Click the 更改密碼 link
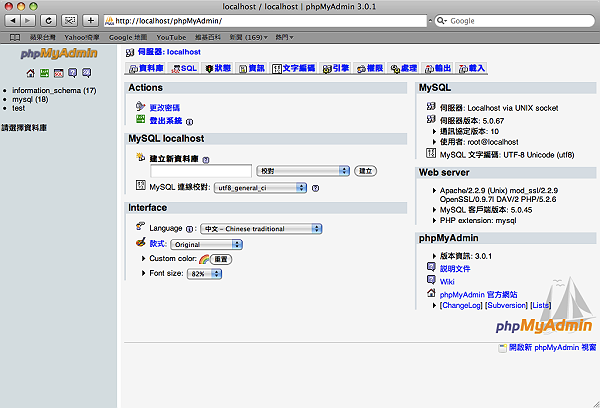 pyautogui.click(x=165, y=108)
